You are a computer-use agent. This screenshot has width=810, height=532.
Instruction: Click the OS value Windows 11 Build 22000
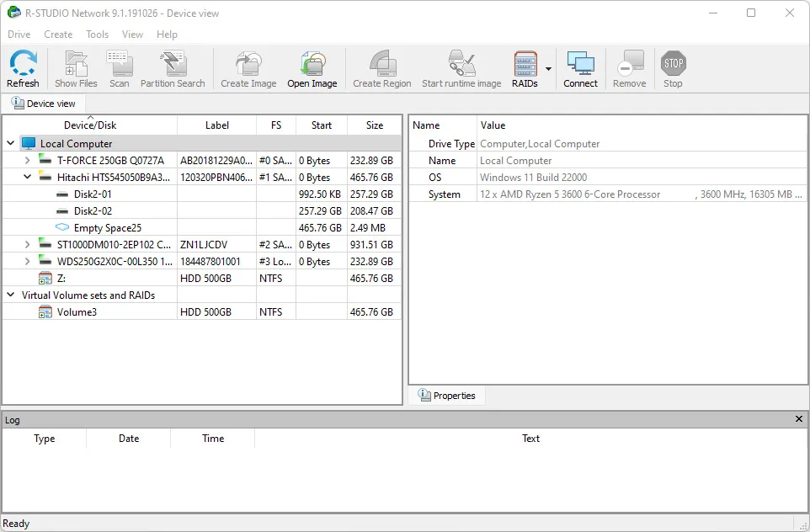pos(533,177)
